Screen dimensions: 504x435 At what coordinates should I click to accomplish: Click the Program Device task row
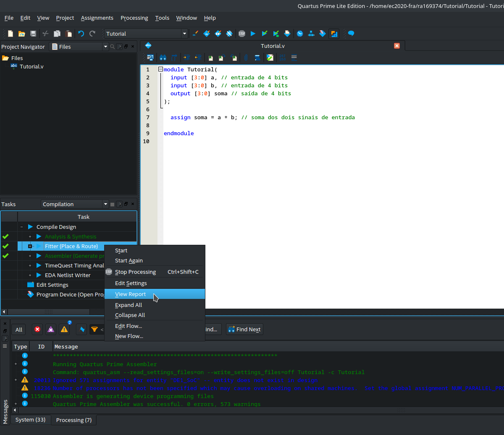coord(66,294)
